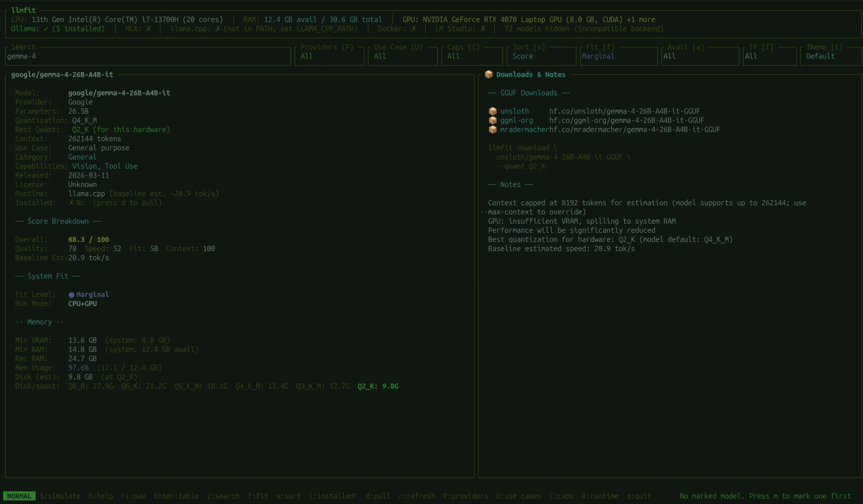This screenshot has width=863, height=504.
Task: Click the MLX unavailable ✗ icon
Action: click(149, 29)
